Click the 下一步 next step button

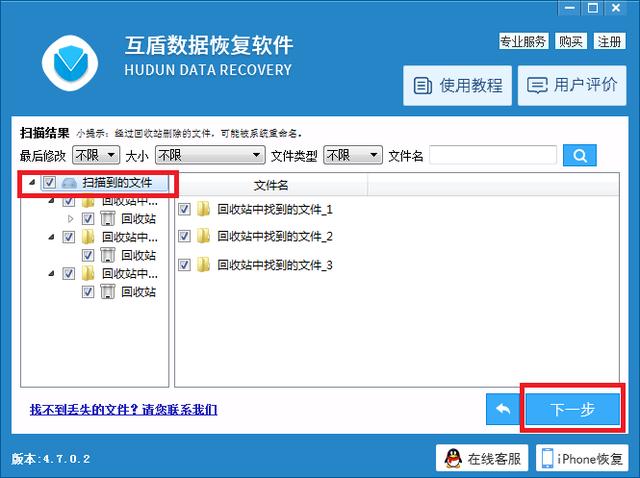(572, 409)
